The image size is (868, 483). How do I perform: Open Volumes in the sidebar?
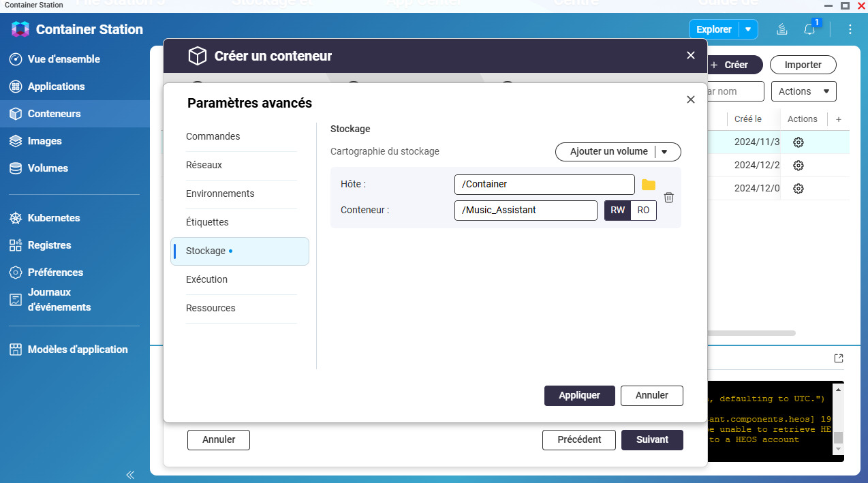tap(48, 168)
